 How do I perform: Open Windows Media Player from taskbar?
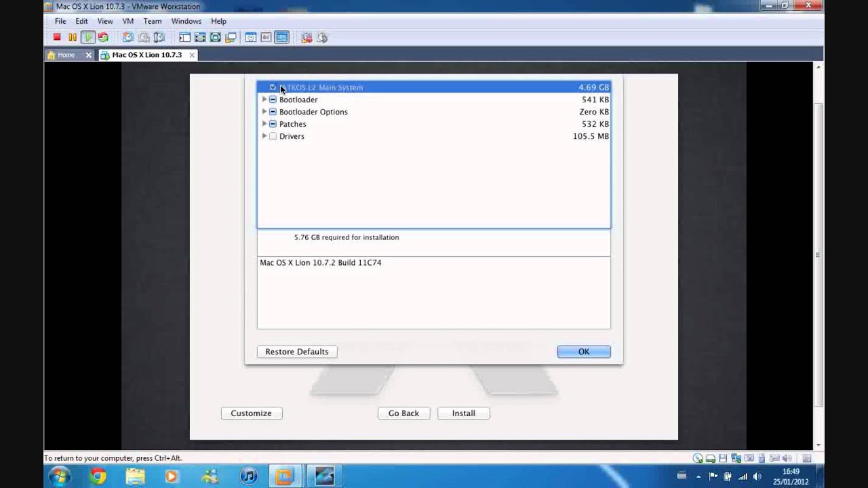click(172, 476)
